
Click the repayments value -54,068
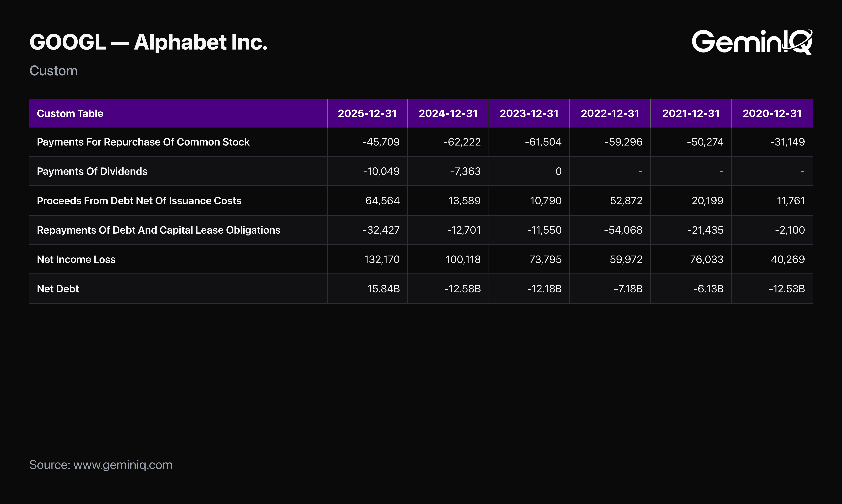point(623,230)
